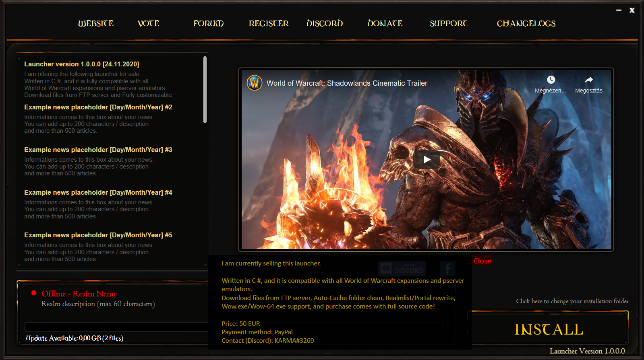Play the Shadowlands Cinematic Trailer video
Screen dimensions: 644x360
click(x=427, y=160)
